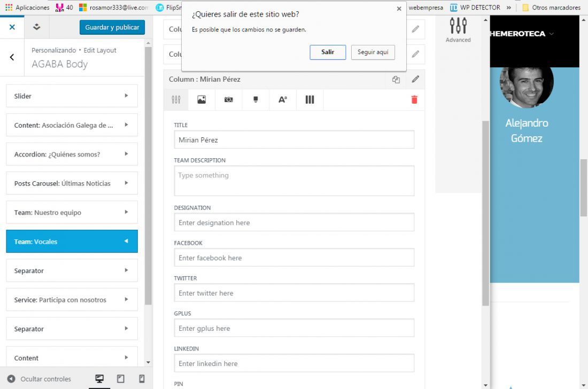Click the Facebook input field
Viewport: 588px width, 389px height.
coord(294,258)
